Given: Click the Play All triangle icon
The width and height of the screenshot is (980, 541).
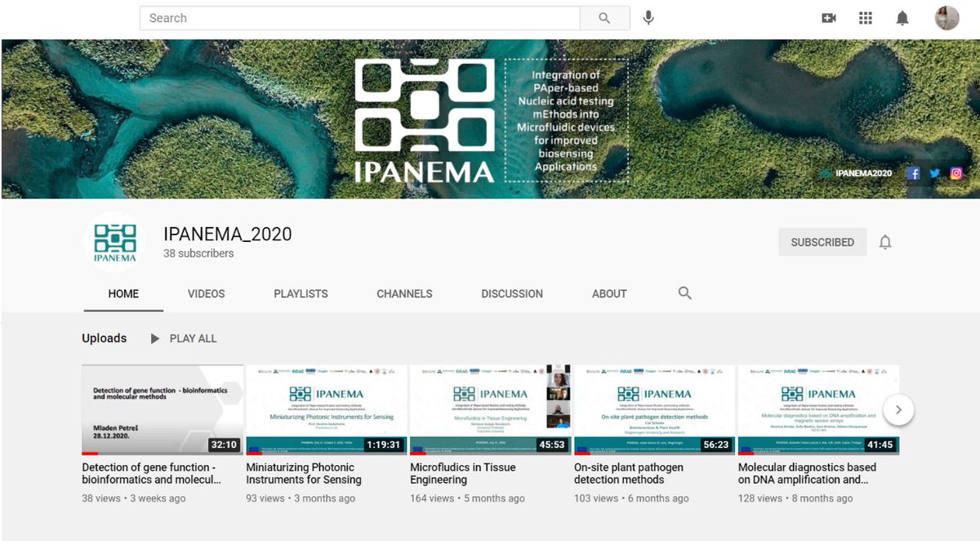Looking at the screenshot, I should pyautogui.click(x=155, y=338).
